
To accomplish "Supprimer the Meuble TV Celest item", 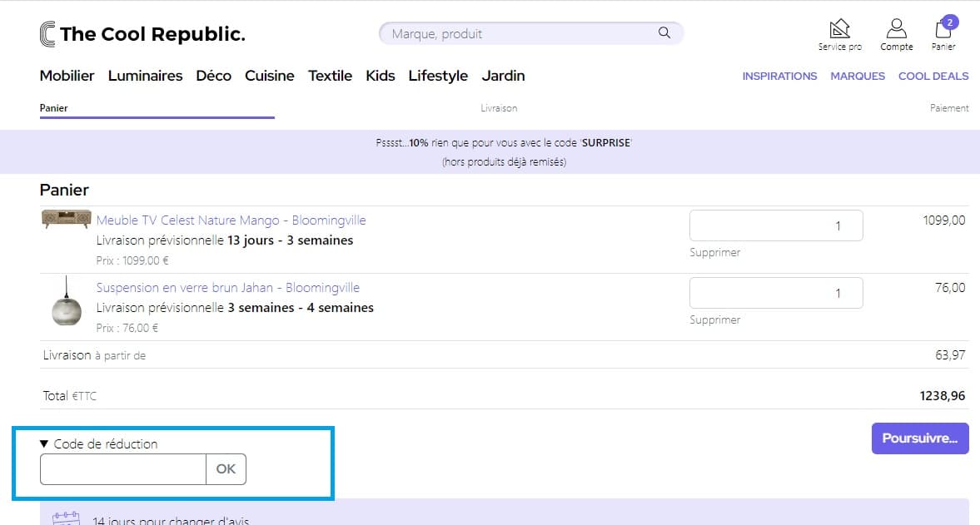I will click(x=714, y=252).
